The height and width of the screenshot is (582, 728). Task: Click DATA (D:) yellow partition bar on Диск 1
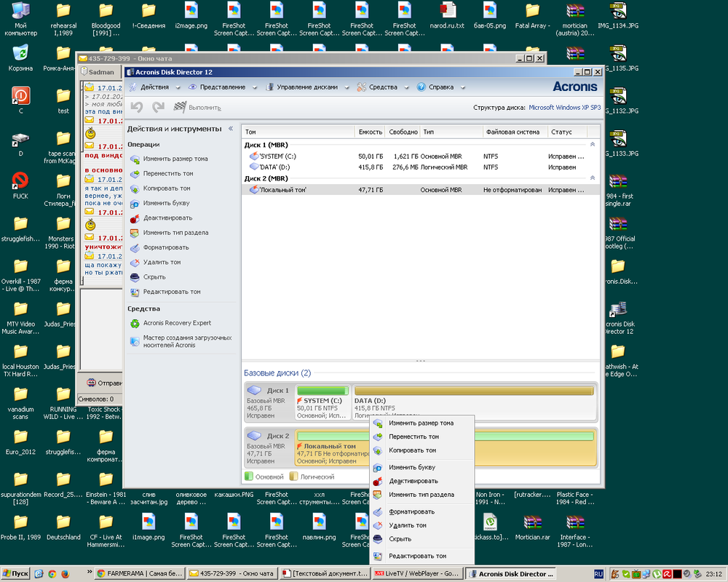coord(474,391)
